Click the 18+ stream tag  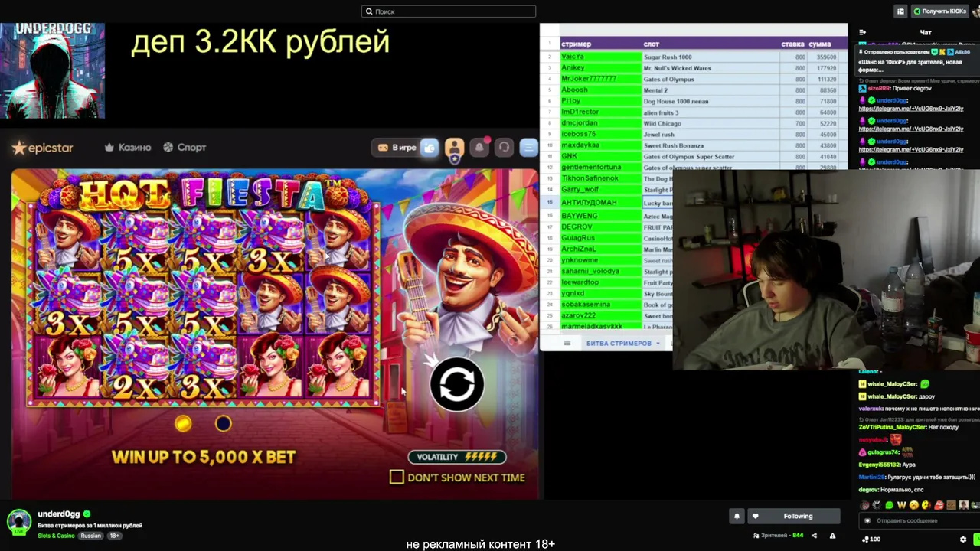[x=114, y=536]
